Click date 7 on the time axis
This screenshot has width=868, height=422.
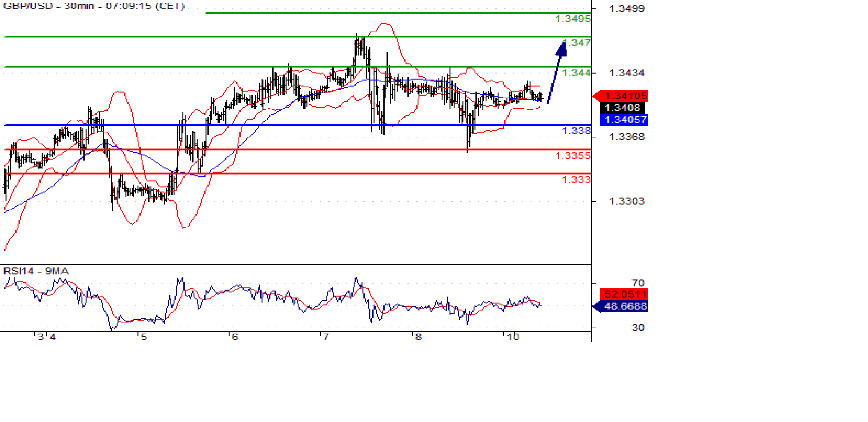click(326, 337)
